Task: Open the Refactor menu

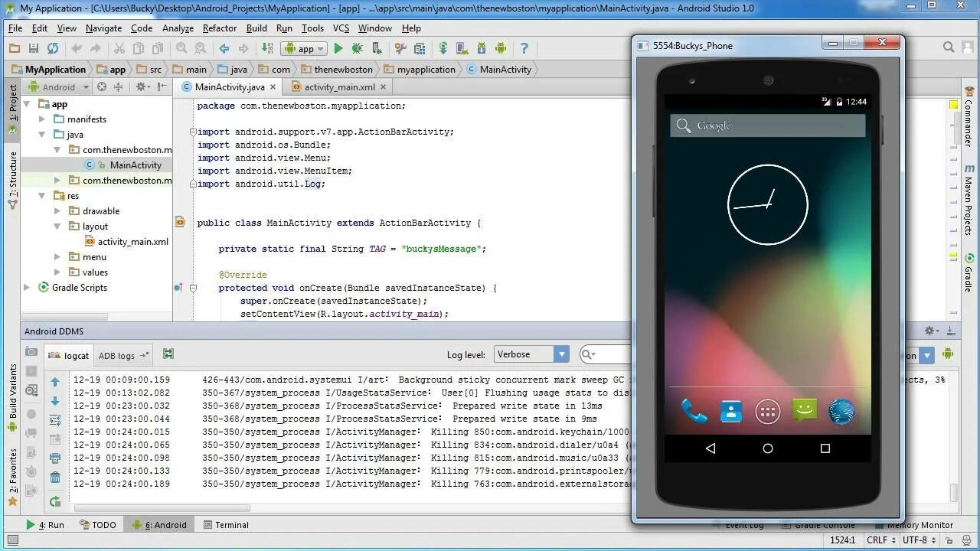Action: 220,28
